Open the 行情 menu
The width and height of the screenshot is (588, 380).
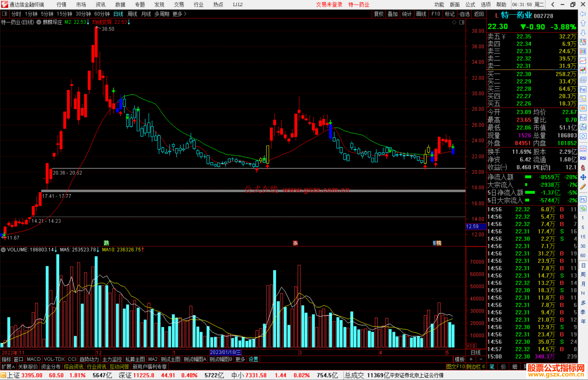[62, 5]
